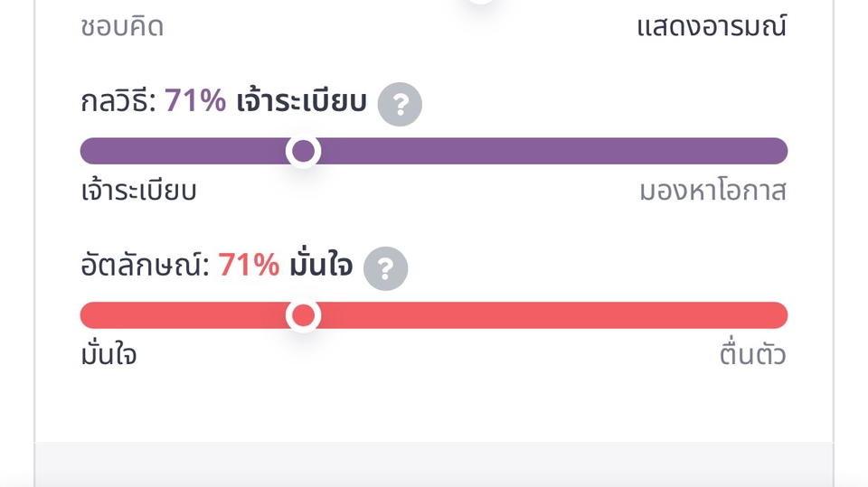Open the help icon beside อัตลักษณ์ heading
This screenshot has height=487, width=868.
[x=385, y=268]
